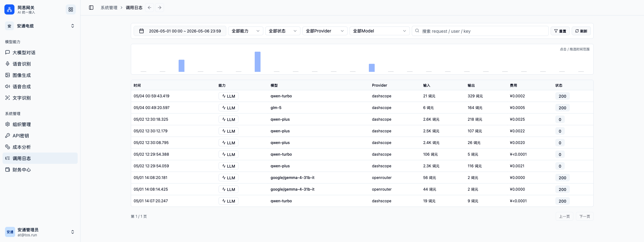Click openrouter in 05/01 14:08:14.425 row

[382, 189]
